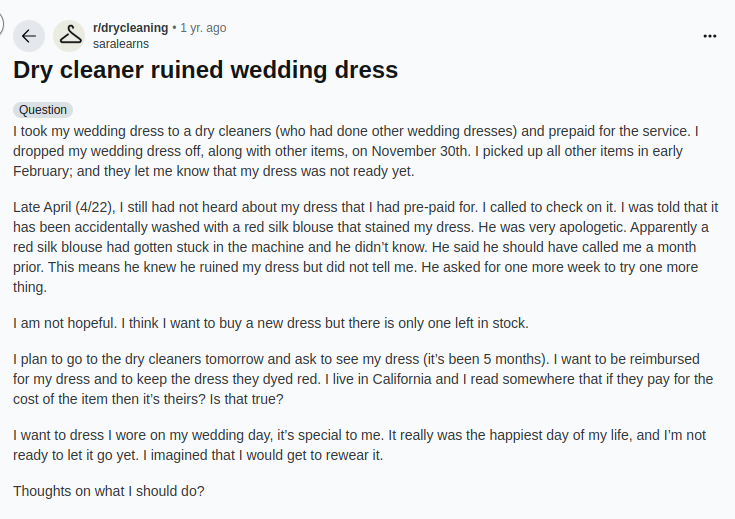Image resolution: width=735 pixels, height=519 pixels.
Task: Open the r/drycleaning subreddit link
Action: click(x=130, y=28)
